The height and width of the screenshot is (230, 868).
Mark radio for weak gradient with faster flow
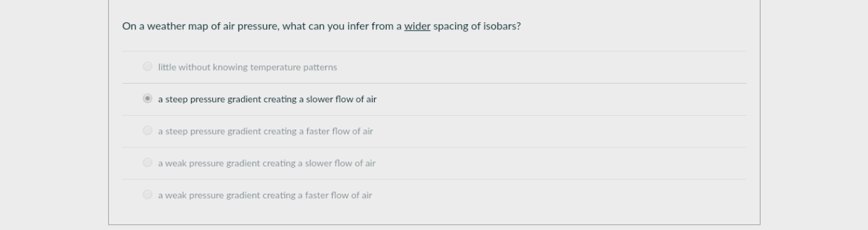148,194
